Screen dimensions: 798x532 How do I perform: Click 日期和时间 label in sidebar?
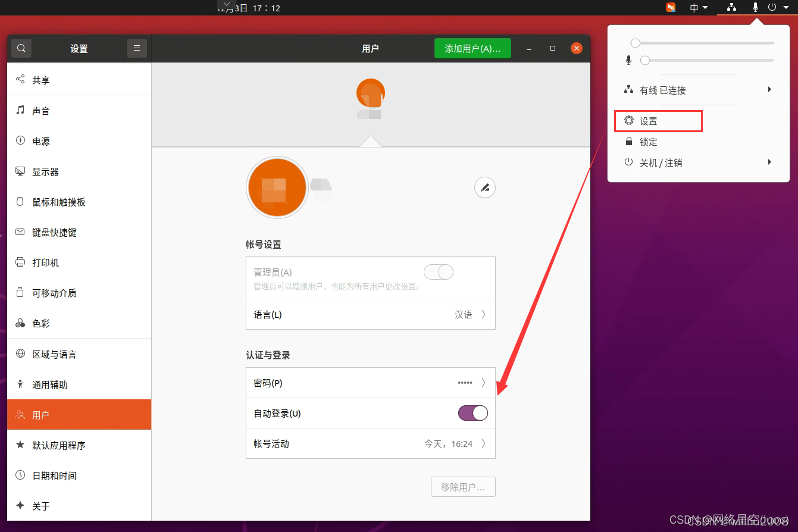coord(55,475)
